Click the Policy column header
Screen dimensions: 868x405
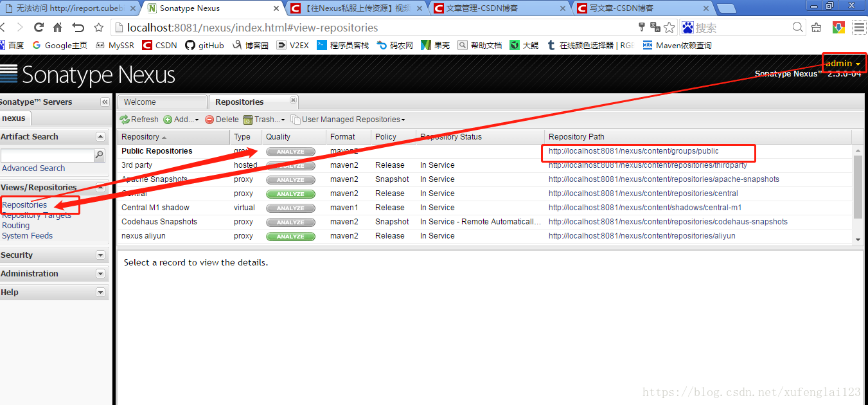394,137
